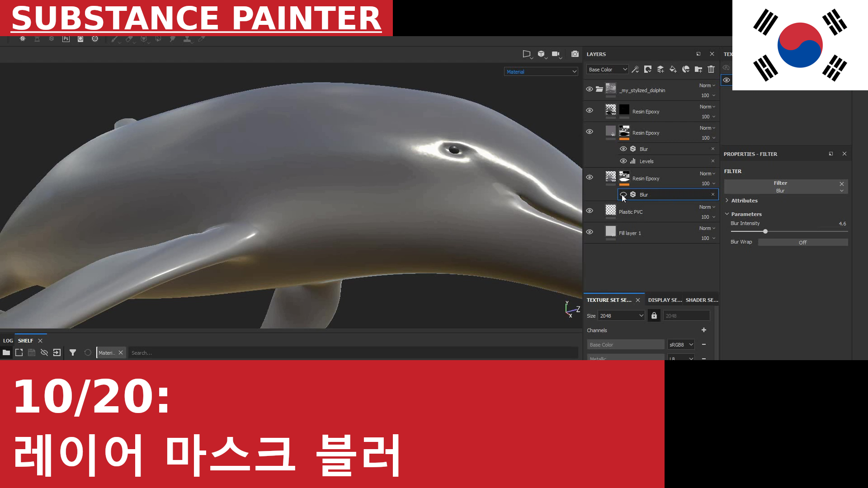Click the shelf filter funnel icon
The height and width of the screenshot is (488, 868).
point(73,352)
